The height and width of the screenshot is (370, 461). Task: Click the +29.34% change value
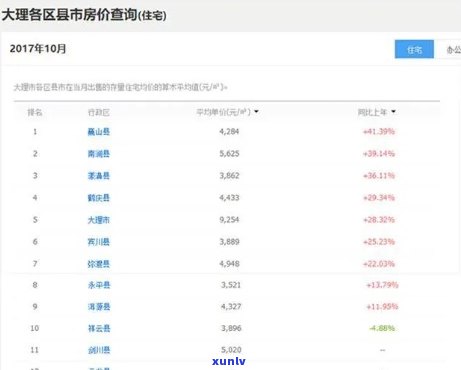(x=379, y=198)
